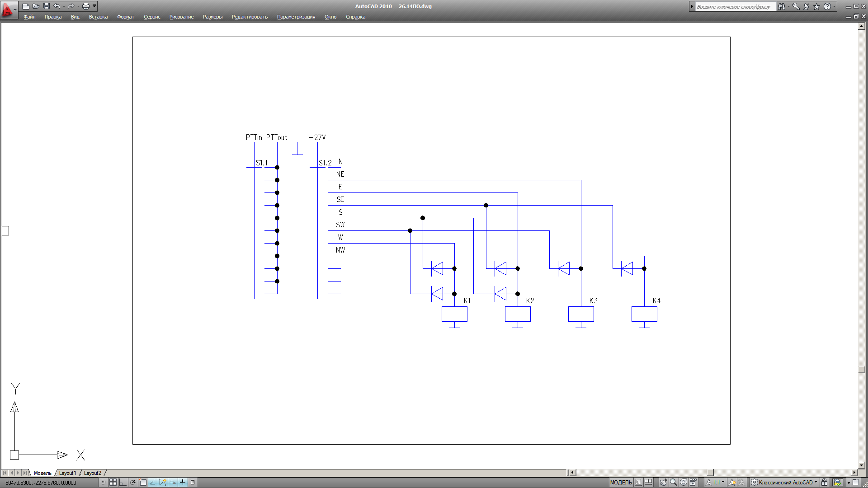Image resolution: width=868 pixels, height=488 pixels.
Task: Toggle Object Snap in the status bar
Action: [143, 483]
